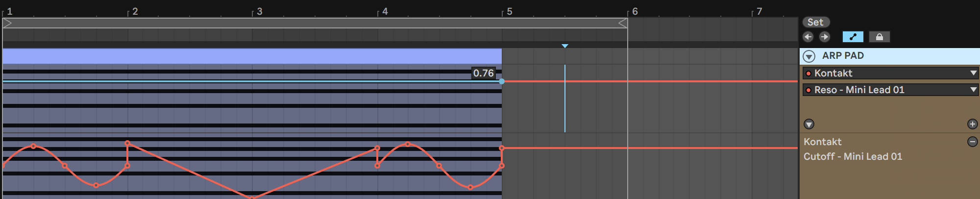Screen dimensions: 980x199
Task: Click bar 6 in the timeline ruler
Action: [635, 11]
